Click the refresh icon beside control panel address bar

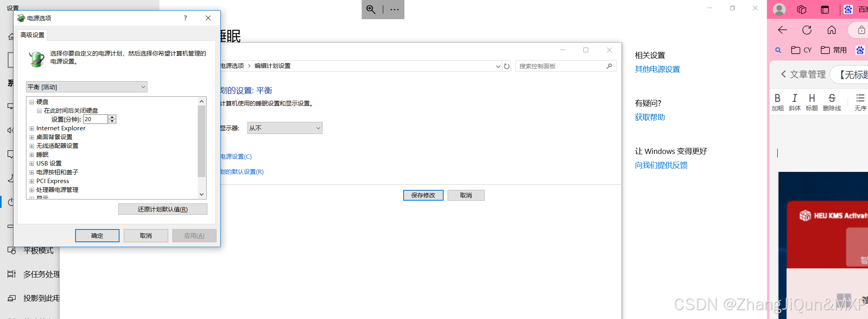click(507, 66)
